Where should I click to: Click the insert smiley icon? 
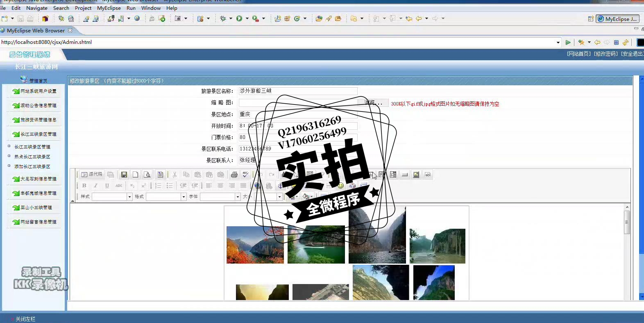[x=340, y=186]
